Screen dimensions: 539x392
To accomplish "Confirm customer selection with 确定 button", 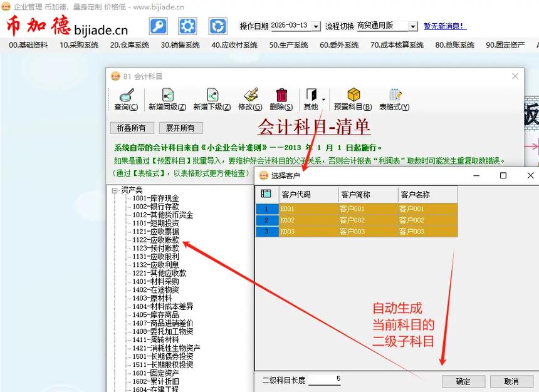I will tap(463, 381).
